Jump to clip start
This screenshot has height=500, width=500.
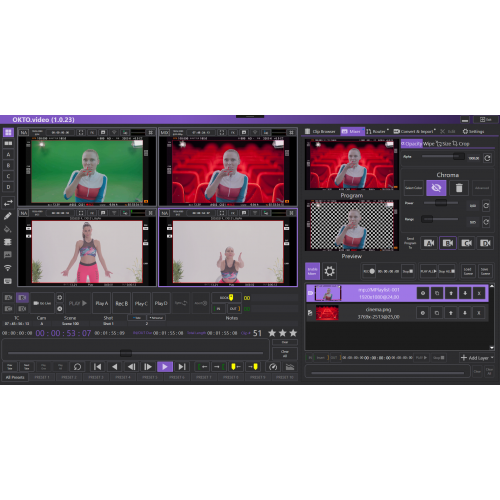[97, 367]
